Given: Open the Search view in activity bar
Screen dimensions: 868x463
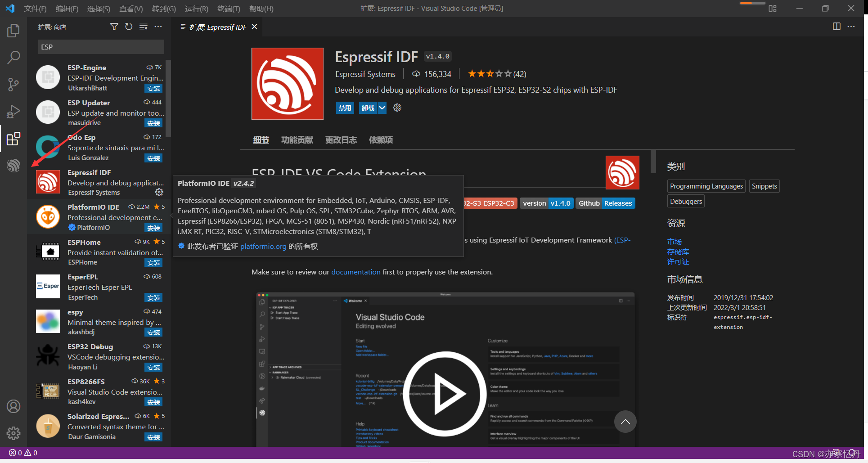Looking at the screenshot, I should pyautogui.click(x=13, y=57).
